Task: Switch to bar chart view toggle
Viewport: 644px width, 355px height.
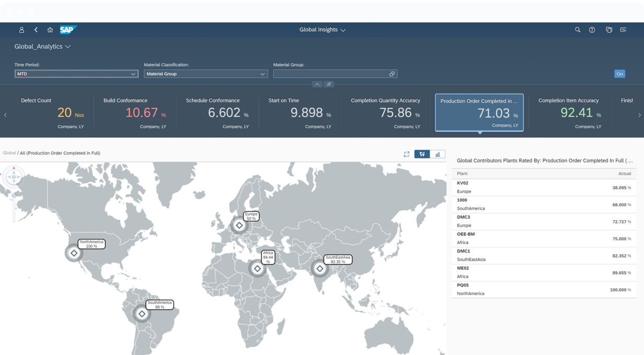Action: [438, 154]
